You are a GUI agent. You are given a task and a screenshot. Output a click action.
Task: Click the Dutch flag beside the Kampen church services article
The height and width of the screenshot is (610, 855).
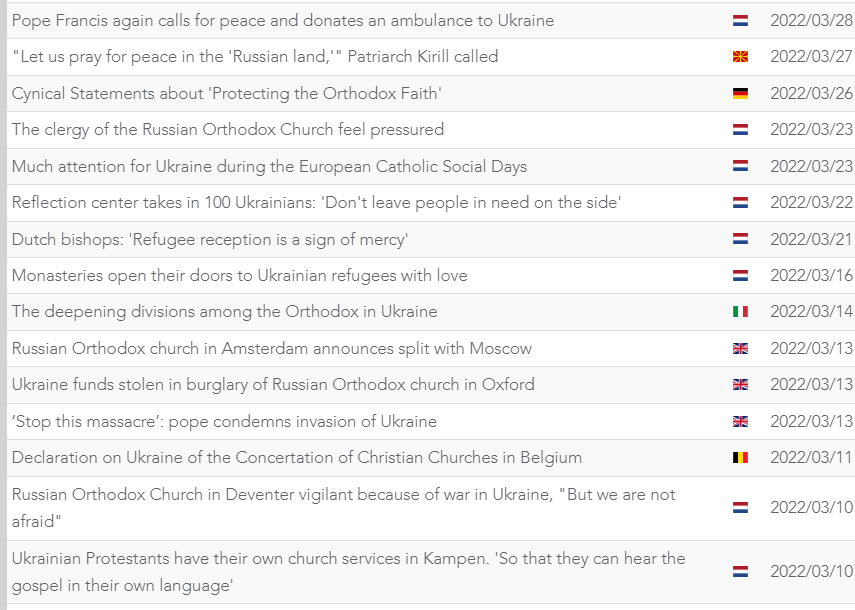(x=740, y=571)
